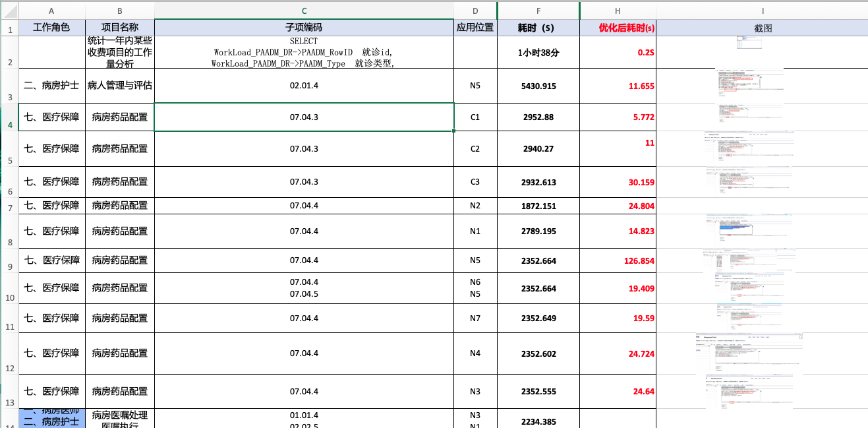Image resolution: width=868 pixels, height=428 pixels.
Task: Click the column I header
Action: pyautogui.click(x=762, y=11)
